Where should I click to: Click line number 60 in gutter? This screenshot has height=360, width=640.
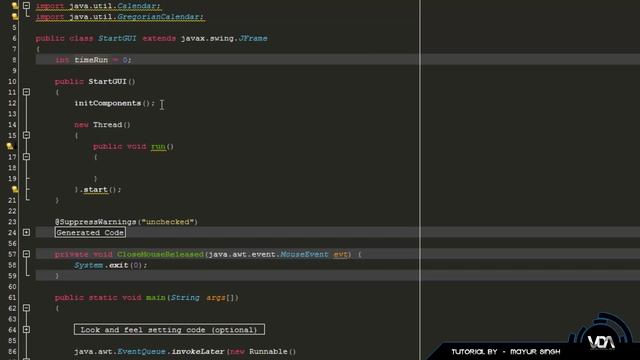12,287
